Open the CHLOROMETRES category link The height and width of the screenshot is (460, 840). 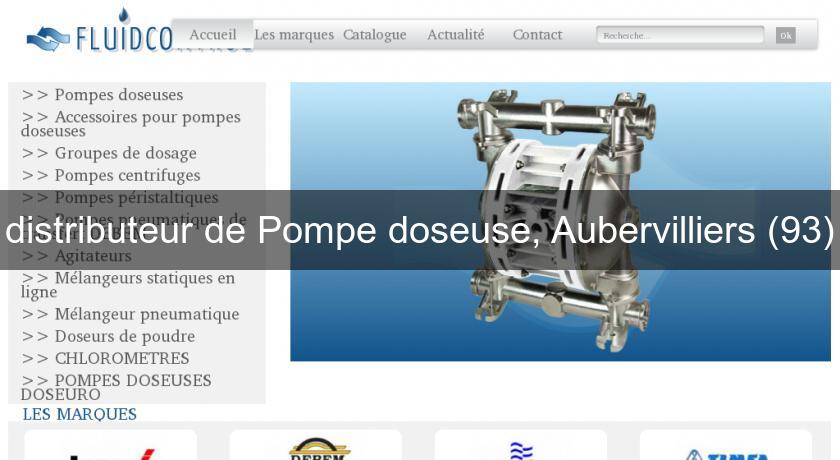pos(121,358)
